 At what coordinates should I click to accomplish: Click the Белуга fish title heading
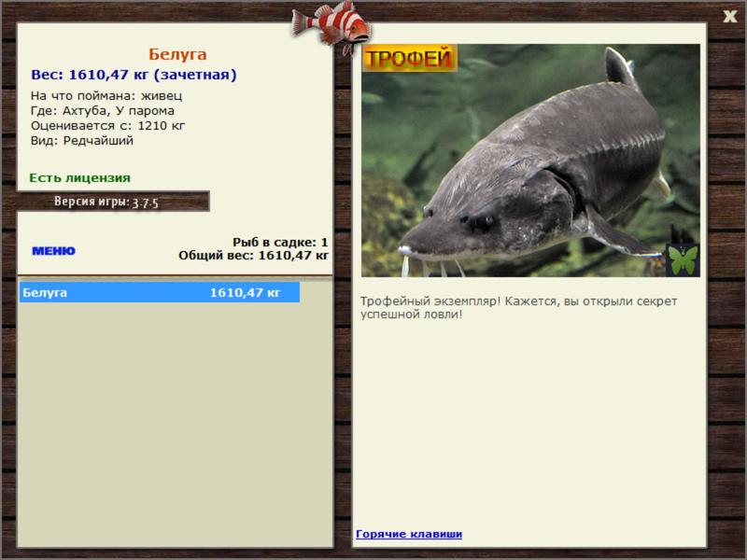click(177, 54)
